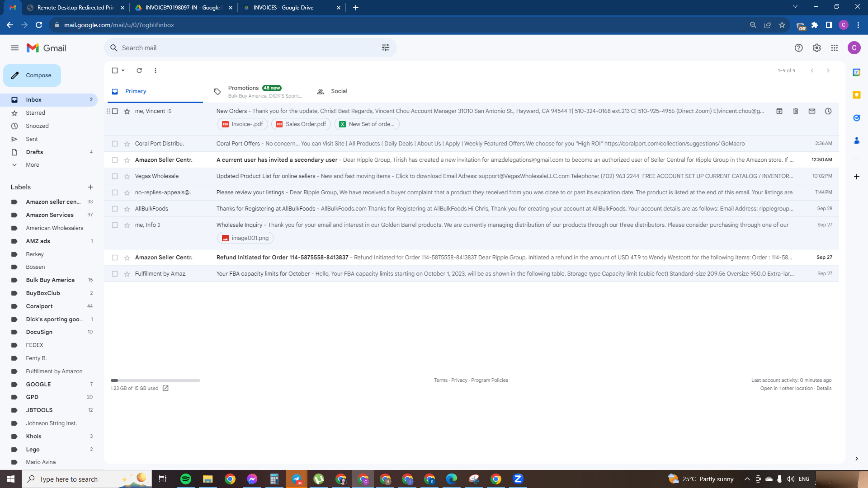This screenshot has width=868, height=488.
Task: Open the select-all dropdown arrow
Action: tap(123, 70)
